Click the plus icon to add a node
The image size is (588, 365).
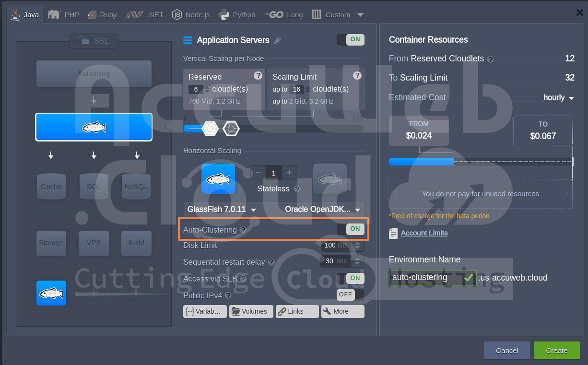[289, 173]
